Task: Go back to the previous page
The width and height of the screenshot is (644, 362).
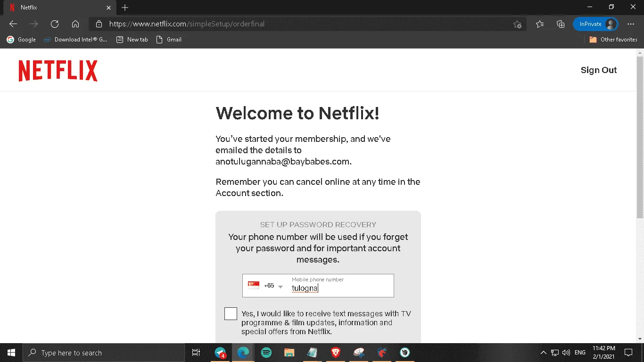Action: 13,24
